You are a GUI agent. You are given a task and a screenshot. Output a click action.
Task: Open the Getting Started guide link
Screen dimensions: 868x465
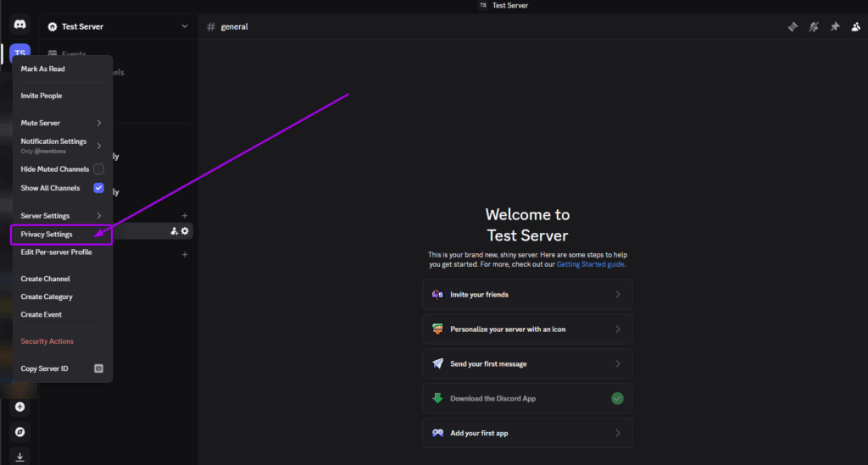point(590,264)
